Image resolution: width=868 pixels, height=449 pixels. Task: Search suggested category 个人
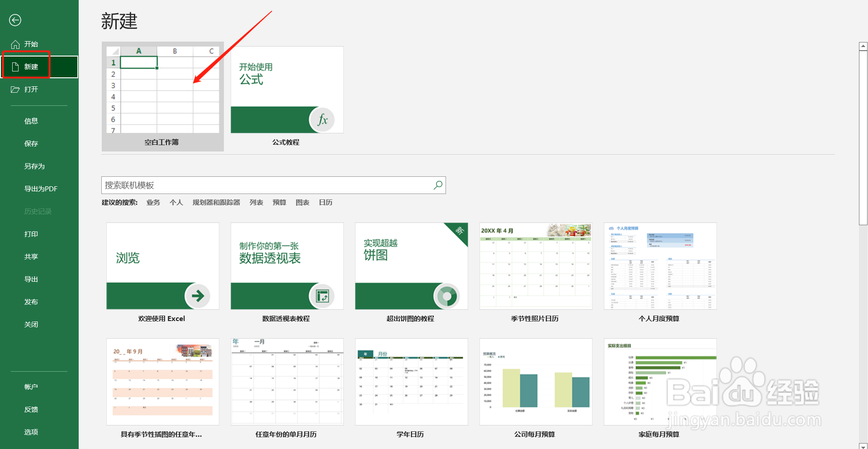[x=176, y=203]
